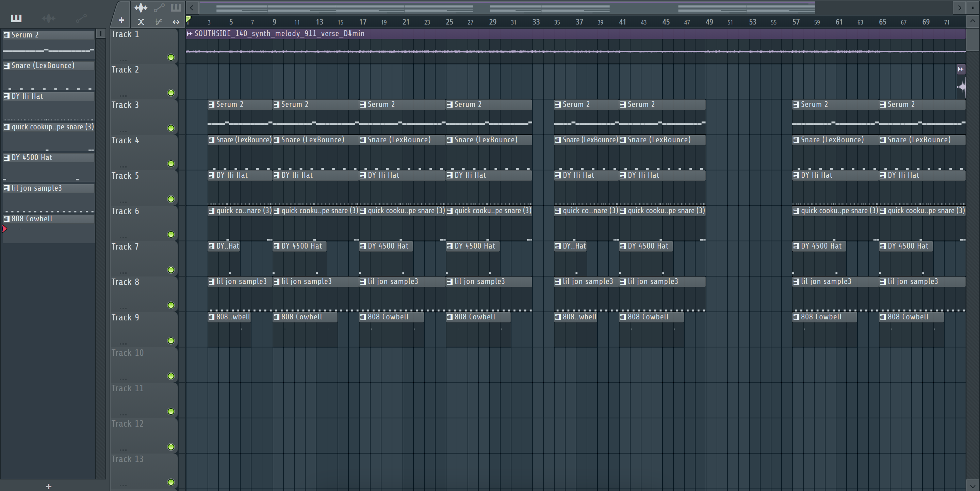Show pattern clips in the picker panel
Viewport: 980px width, 491px height.
pyautogui.click(x=16, y=18)
